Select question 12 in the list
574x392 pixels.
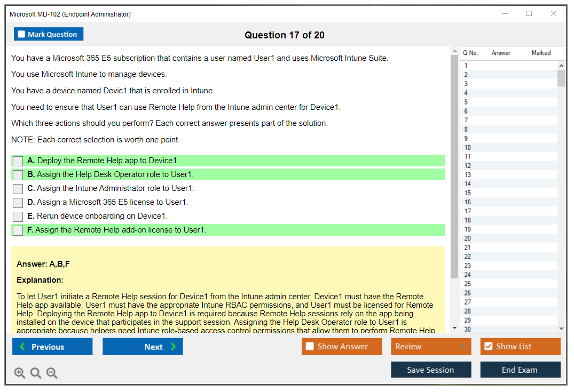click(509, 166)
